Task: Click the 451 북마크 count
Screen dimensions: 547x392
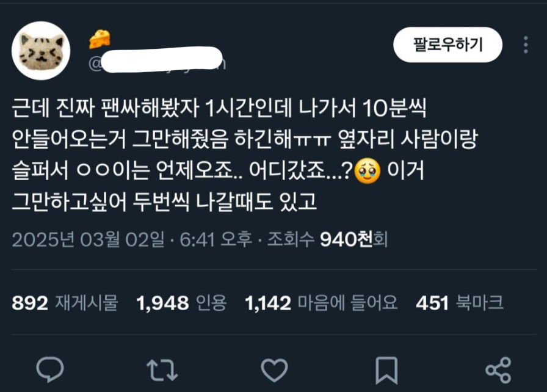Action: (x=460, y=303)
